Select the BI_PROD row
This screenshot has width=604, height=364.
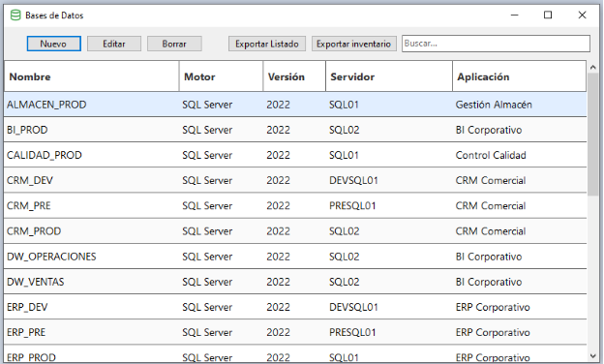coord(295,130)
